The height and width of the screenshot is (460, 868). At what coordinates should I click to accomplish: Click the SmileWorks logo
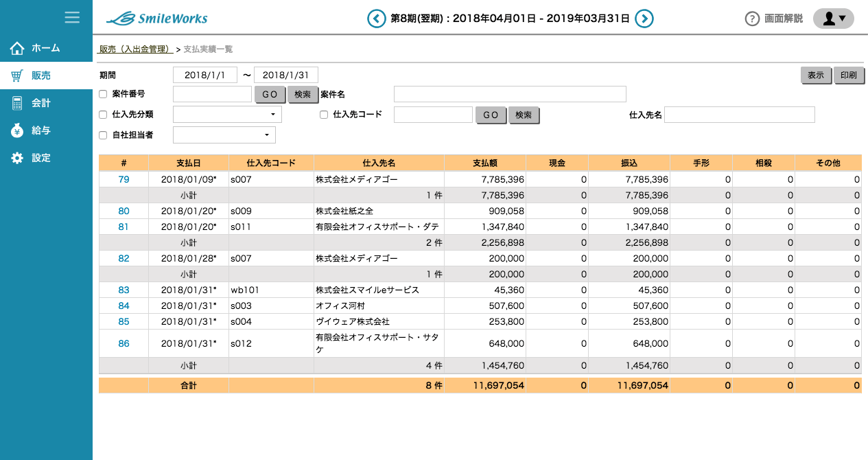157,19
